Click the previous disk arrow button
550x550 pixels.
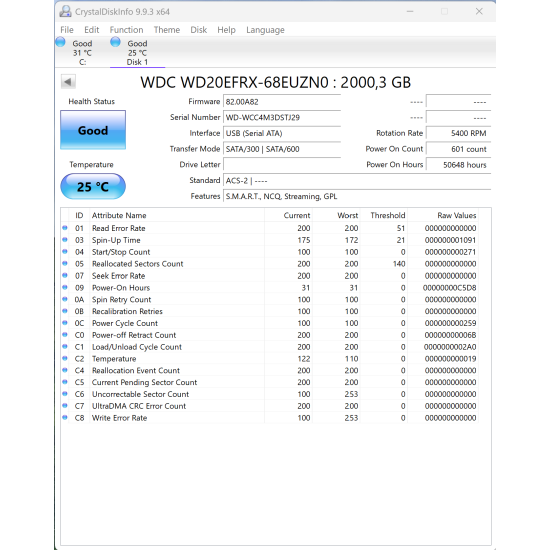(x=68, y=82)
